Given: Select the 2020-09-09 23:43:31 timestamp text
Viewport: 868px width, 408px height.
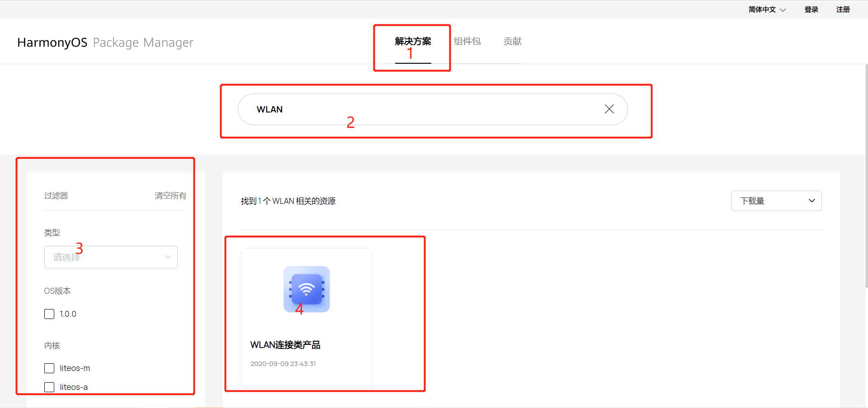Looking at the screenshot, I should [x=283, y=364].
